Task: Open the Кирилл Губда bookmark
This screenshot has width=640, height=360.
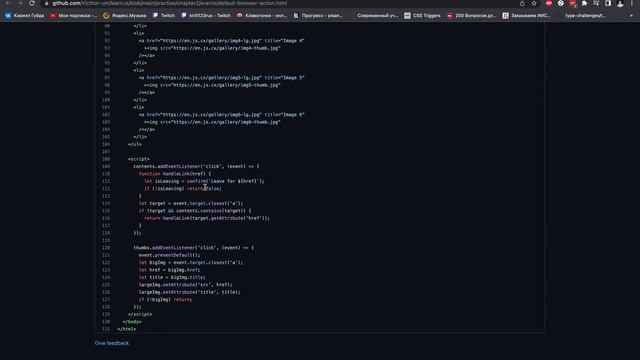Action: (x=24, y=16)
